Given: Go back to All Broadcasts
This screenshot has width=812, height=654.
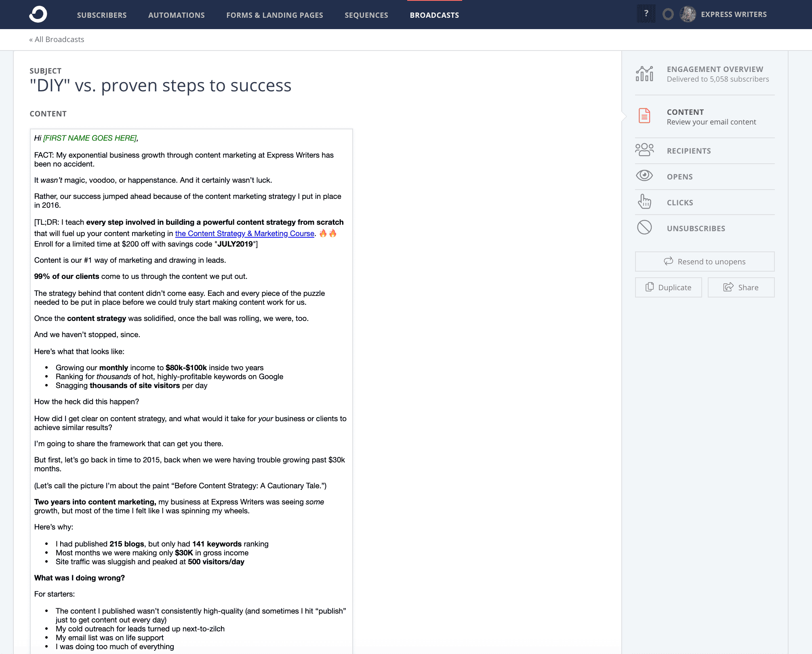Looking at the screenshot, I should click(x=57, y=40).
